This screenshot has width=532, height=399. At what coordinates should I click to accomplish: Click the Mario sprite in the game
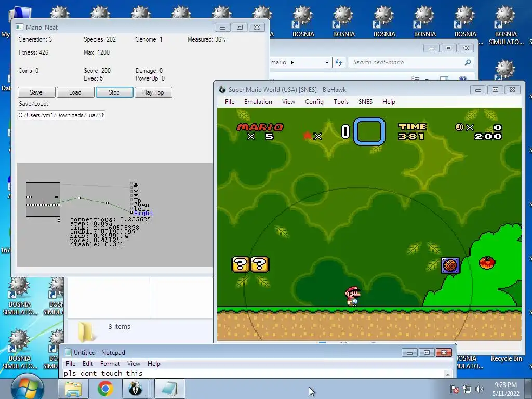point(353,297)
